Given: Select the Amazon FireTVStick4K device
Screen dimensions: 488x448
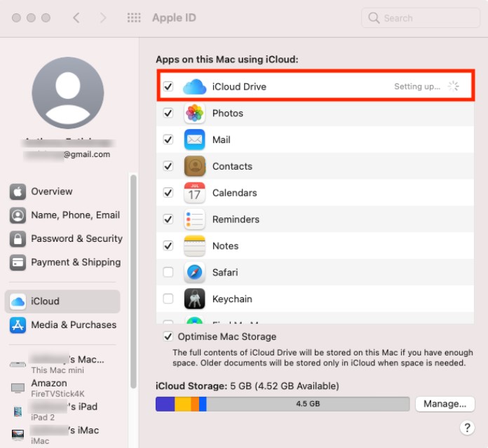Looking at the screenshot, I should [62, 388].
